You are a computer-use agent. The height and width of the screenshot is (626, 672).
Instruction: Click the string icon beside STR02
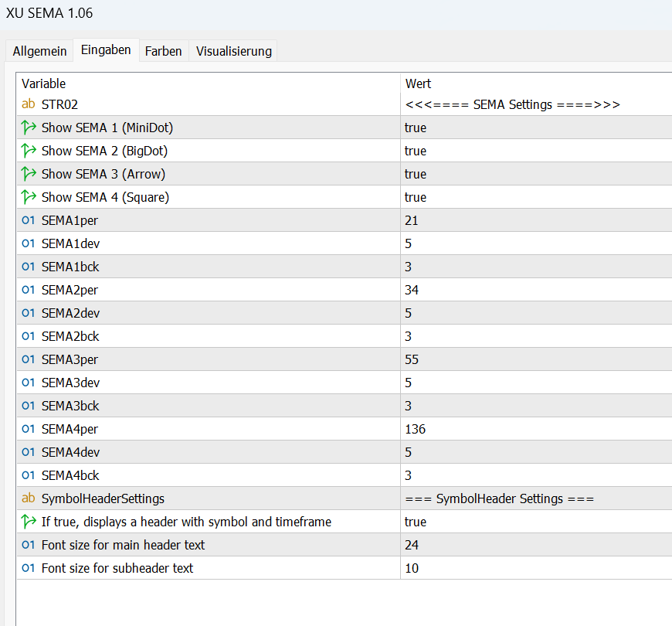click(29, 104)
